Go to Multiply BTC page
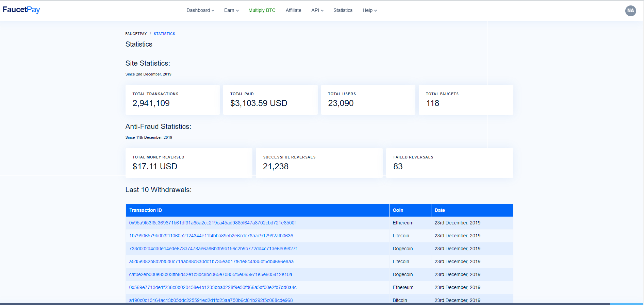 (x=262, y=11)
